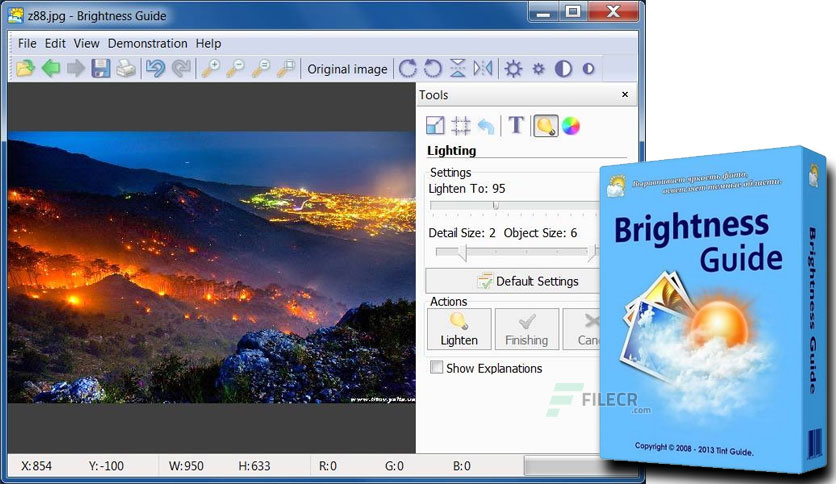Show the Original image
The image size is (836, 484).
347,69
